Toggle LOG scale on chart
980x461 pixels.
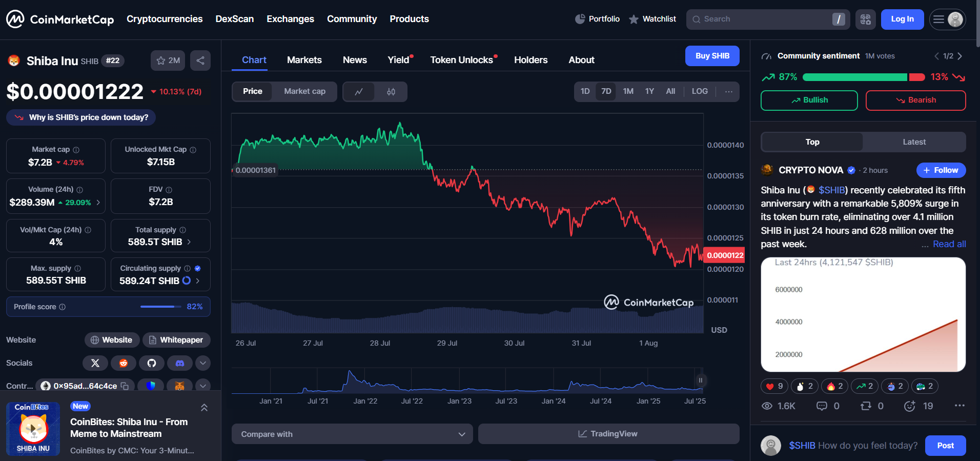click(700, 91)
